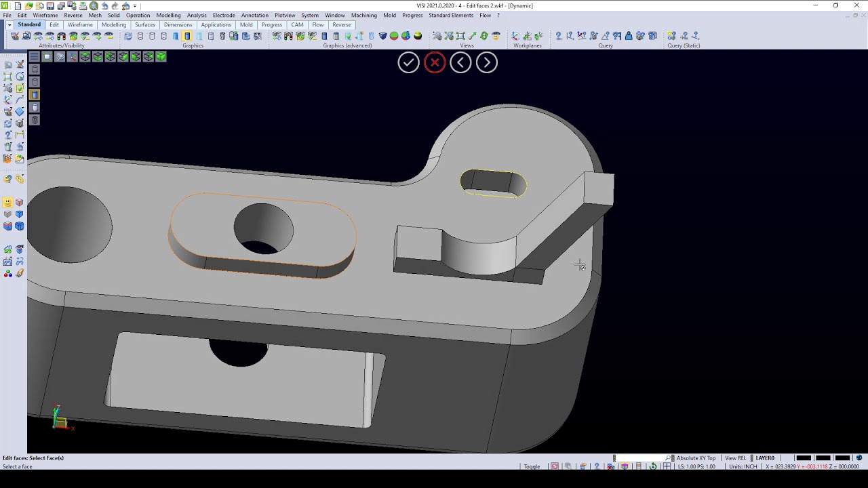This screenshot has width=868, height=488.
Task: Pick the globe icon at bottom right
Action: click(x=858, y=457)
